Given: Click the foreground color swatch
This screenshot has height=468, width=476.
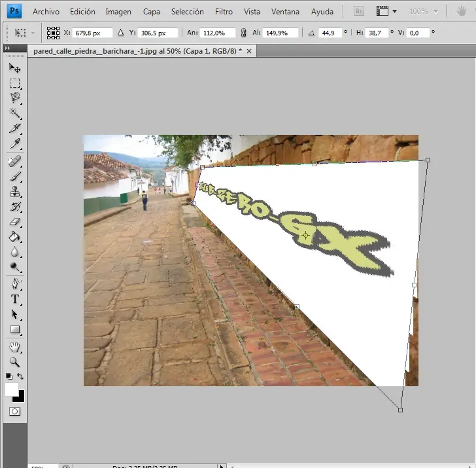Looking at the screenshot, I should pos(12,389).
